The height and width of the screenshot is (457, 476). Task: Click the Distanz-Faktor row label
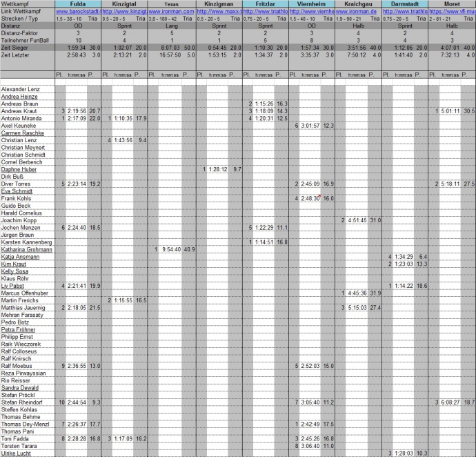coord(19,33)
